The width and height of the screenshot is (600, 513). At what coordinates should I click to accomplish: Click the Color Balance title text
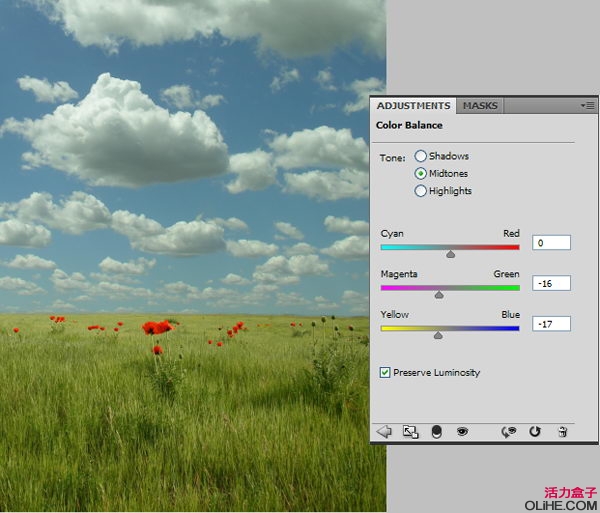click(409, 125)
